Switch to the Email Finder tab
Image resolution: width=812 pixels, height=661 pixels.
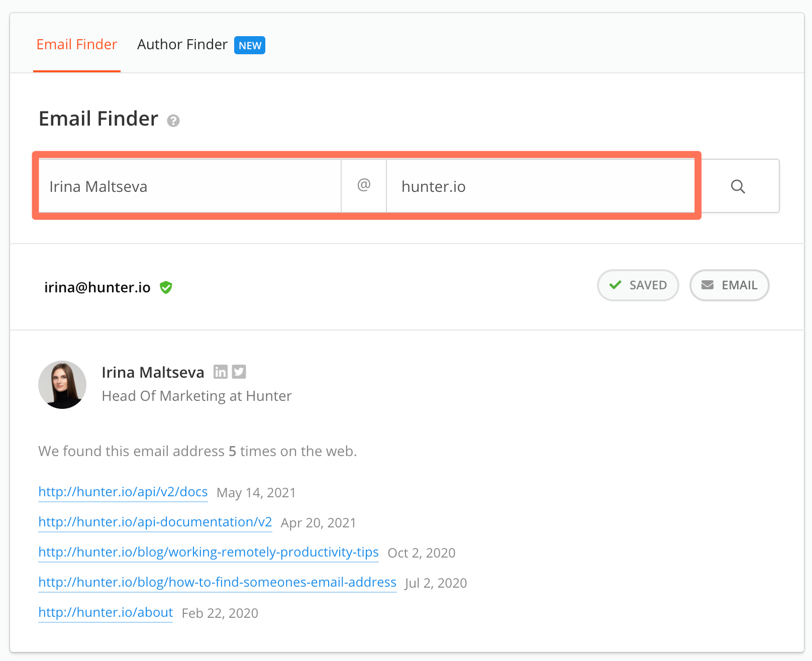77,45
